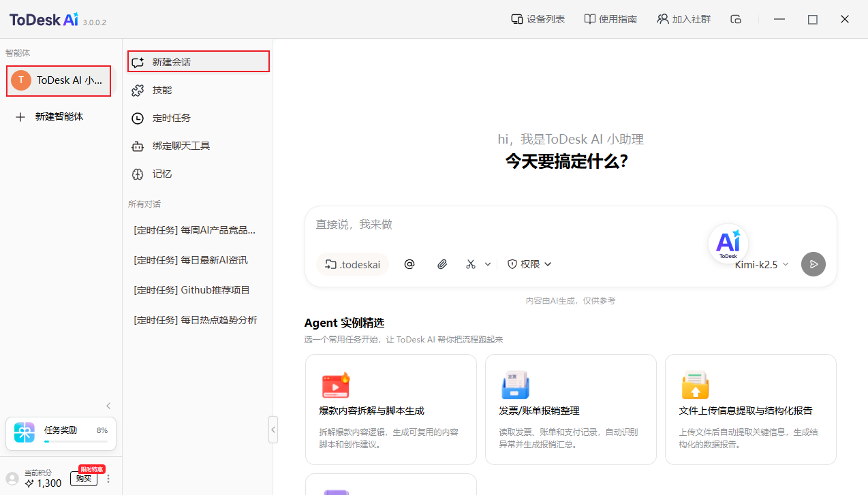Viewport: 868px width, 495px height.
Task: Click the mini-window mode icon in title bar
Action: click(736, 19)
